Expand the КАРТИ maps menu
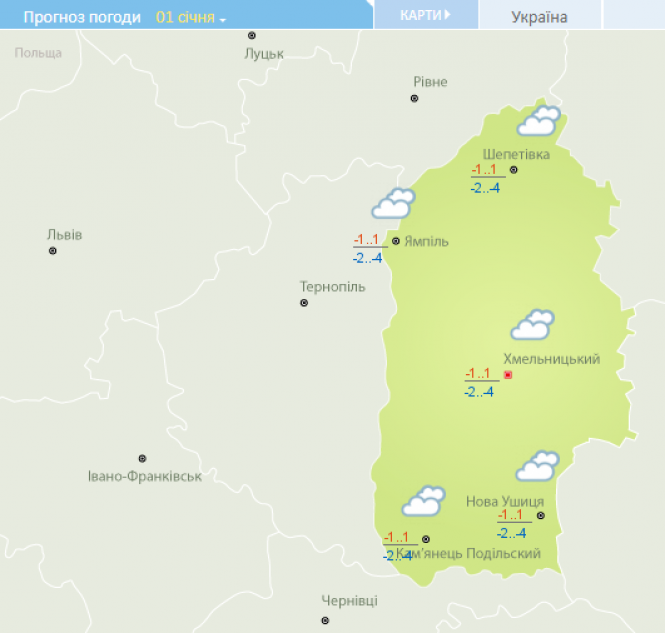 coord(424,15)
